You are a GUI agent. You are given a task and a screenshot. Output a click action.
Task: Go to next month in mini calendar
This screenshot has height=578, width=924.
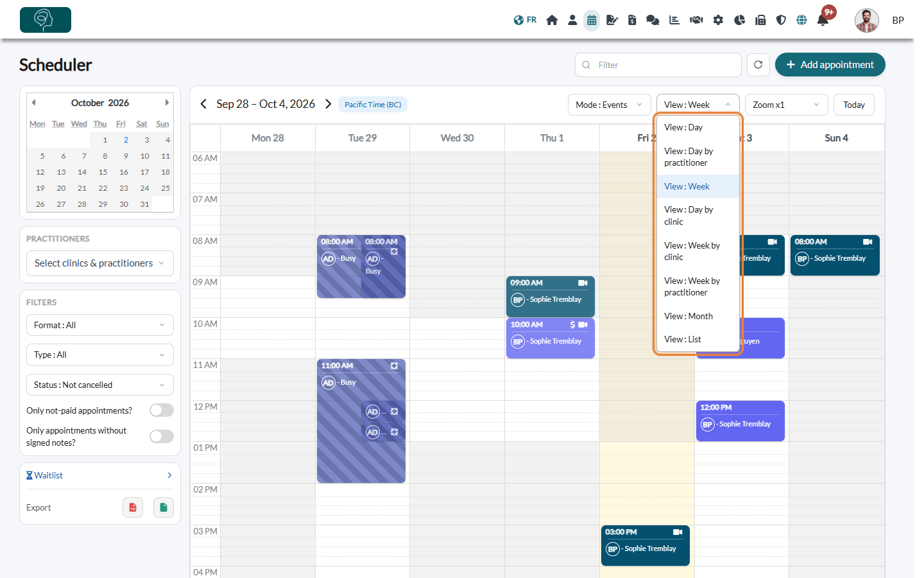point(167,103)
